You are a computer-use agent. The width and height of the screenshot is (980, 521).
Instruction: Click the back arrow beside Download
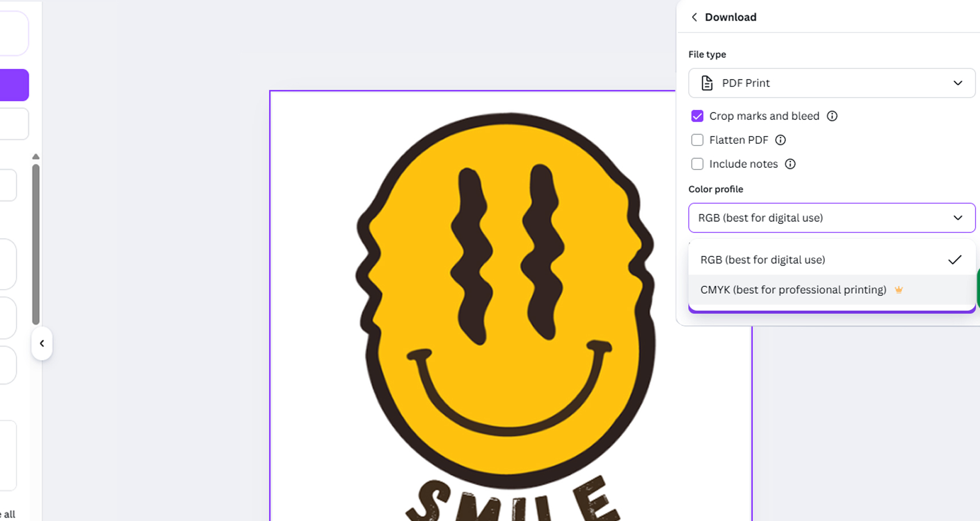[x=694, y=17]
